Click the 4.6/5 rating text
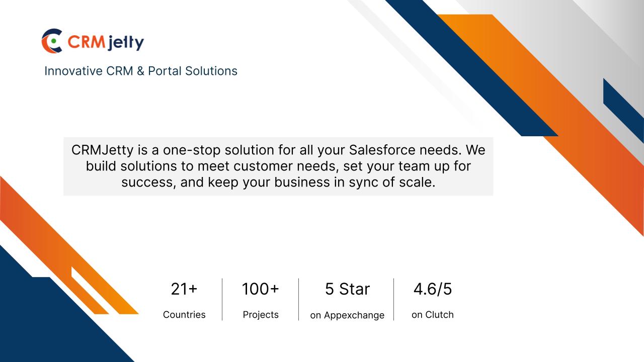Viewport: 644px width, 362px height. pos(433,289)
